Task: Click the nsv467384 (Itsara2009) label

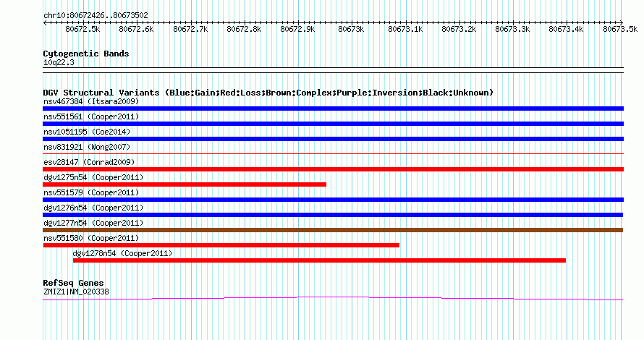Action: 91,101
